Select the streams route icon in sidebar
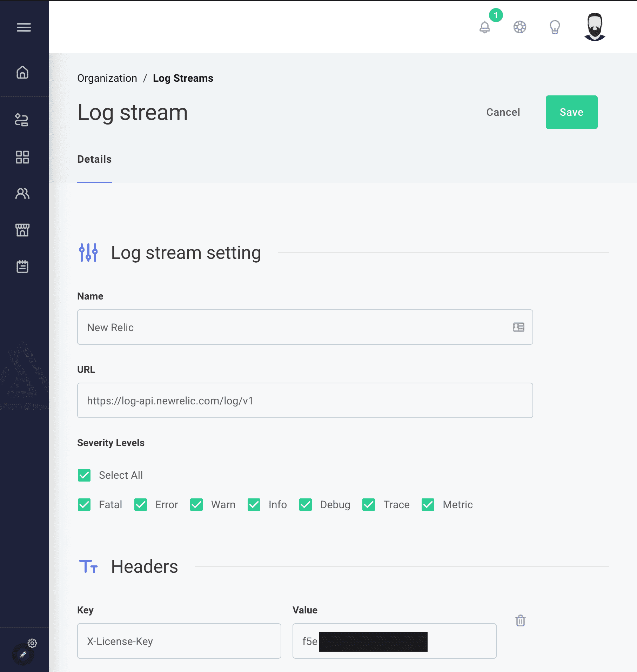The height and width of the screenshot is (672, 637). click(x=22, y=120)
